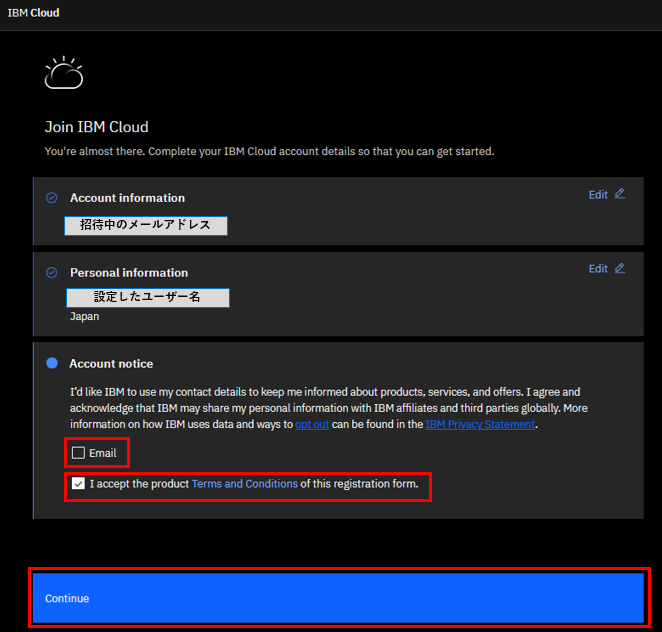Click the pencil icon for Personal information

pyautogui.click(x=620, y=268)
